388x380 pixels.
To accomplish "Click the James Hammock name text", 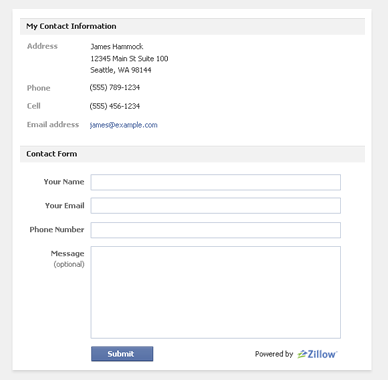I will tap(117, 47).
